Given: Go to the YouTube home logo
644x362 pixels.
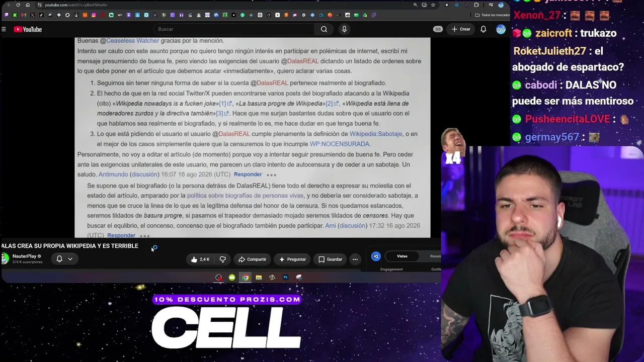Looking at the screenshot, I should [x=28, y=29].
